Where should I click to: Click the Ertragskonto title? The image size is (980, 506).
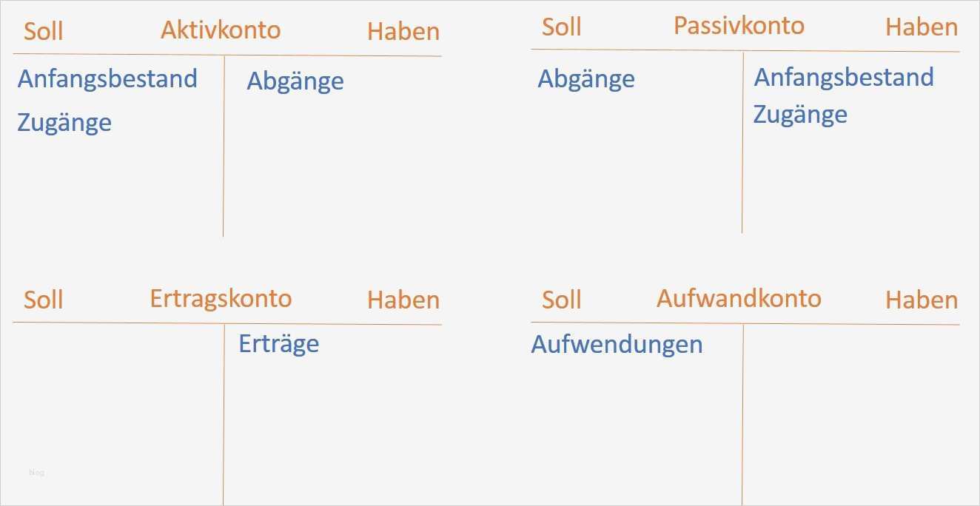coord(221,299)
